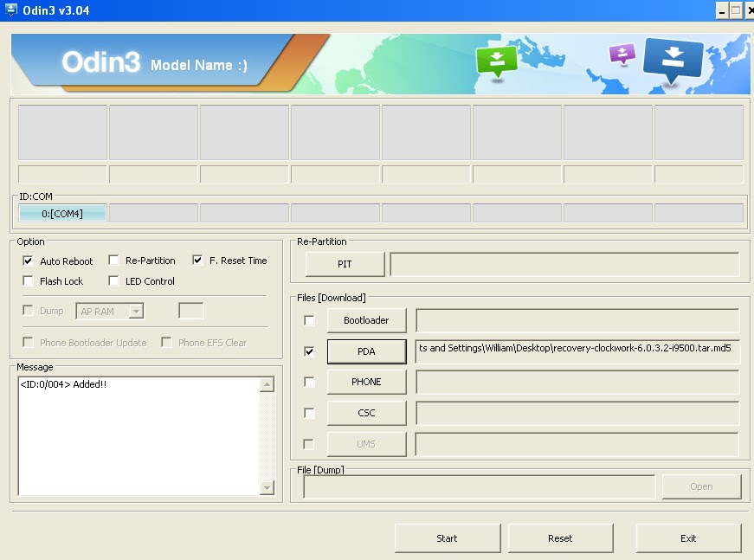The width and height of the screenshot is (754, 560).
Task: Click the UMS file path field
Action: coord(577,444)
